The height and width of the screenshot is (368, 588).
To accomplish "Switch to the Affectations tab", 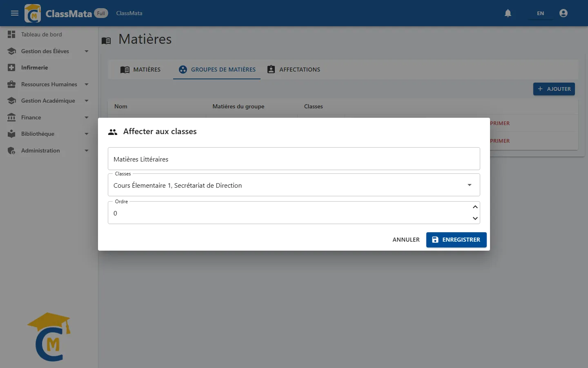I will pos(294,70).
